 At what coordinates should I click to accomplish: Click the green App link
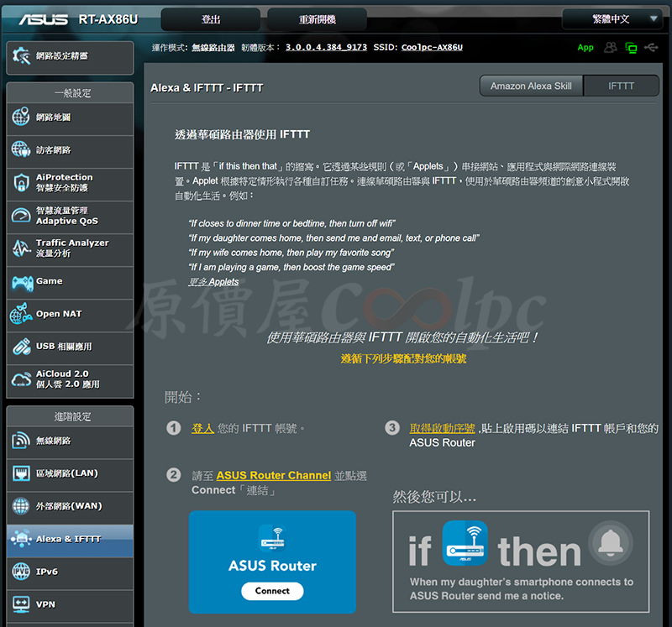[585, 48]
